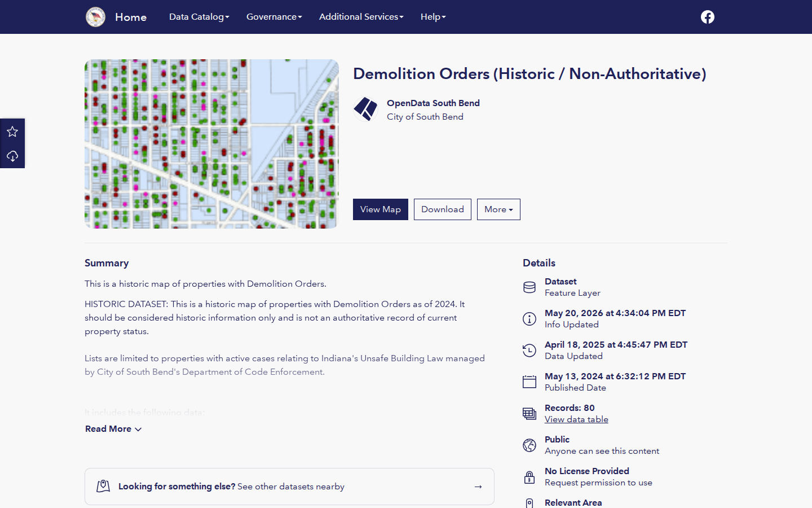The image size is (812, 508).
Task: Favorite this dataset with the star icon
Action: pyautogui.click(x=12, y=132)
